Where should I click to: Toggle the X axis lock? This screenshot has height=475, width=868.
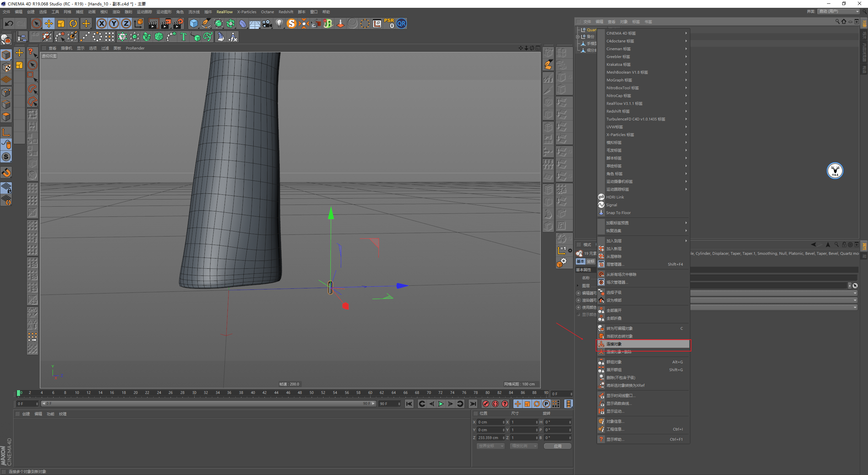(101, 24)
